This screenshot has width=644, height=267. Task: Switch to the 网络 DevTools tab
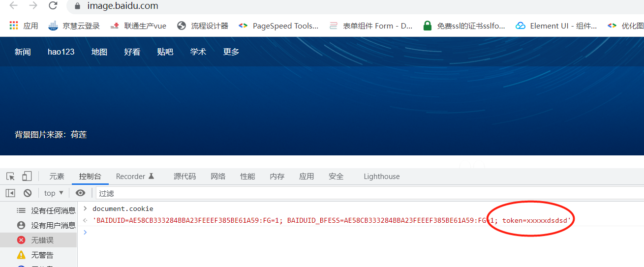(218, 177)
